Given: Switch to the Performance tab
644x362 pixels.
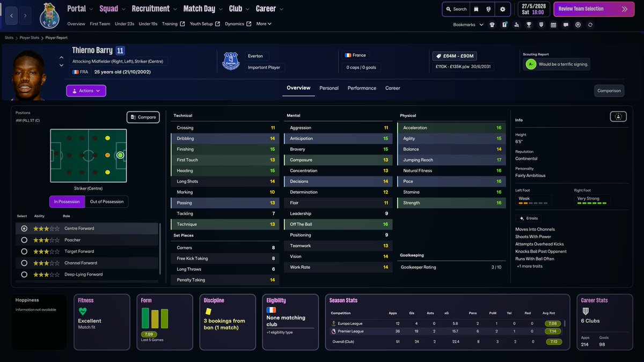Looking at the screenshot, I should coord(362,88).
